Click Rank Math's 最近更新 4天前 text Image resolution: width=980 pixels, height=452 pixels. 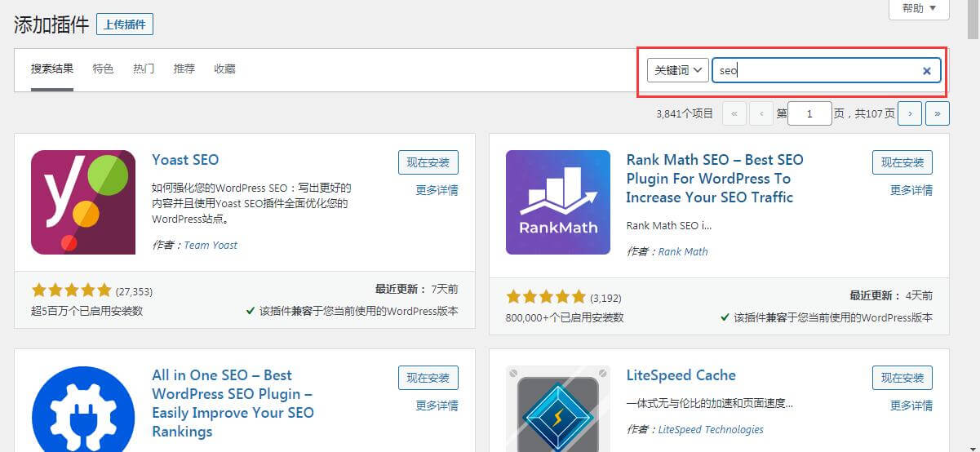[891, 295]
